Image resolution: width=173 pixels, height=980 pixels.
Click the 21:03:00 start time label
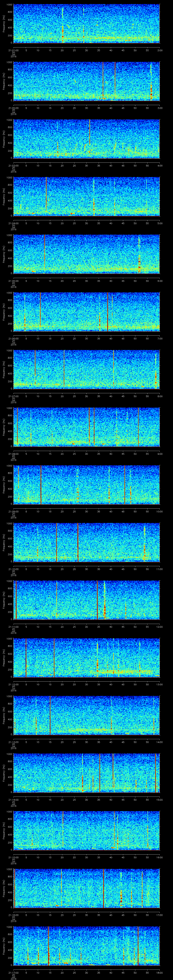pyautogui.click(x=13, y=166)
